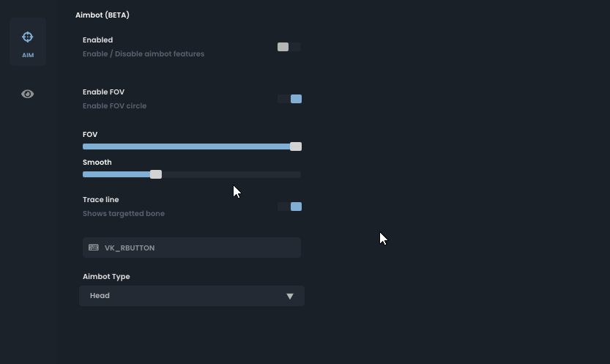Viewport: 610px width, 364px height.
Task: Click the Aimbot Type label
Action: coord(106,277)
